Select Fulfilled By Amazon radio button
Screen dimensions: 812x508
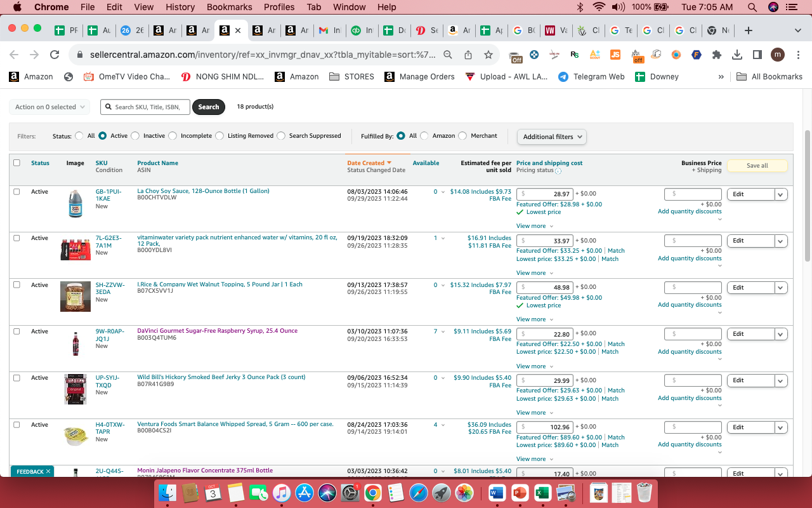click(x=424, y=136)
